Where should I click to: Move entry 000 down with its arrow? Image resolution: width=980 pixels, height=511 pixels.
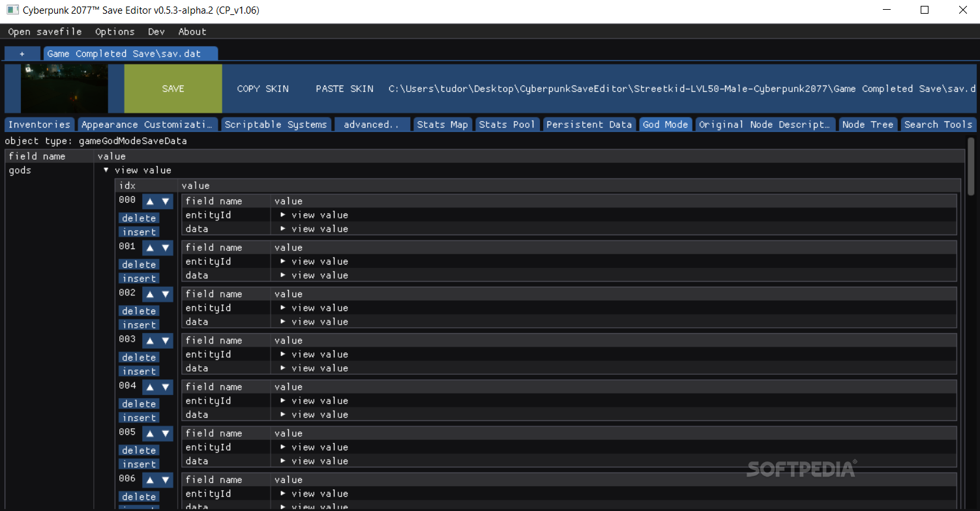pyautogui.click(x=166, y=201)
